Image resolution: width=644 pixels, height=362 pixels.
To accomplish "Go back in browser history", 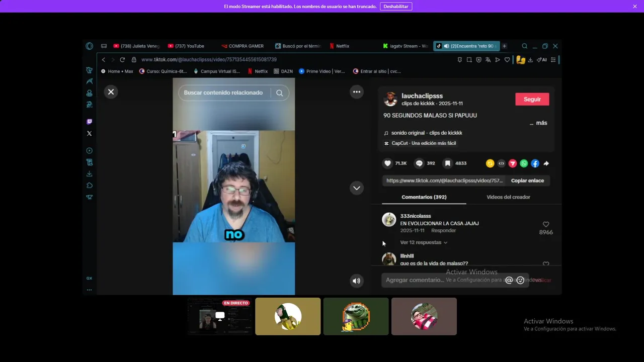I will click(x=104, y=59).
